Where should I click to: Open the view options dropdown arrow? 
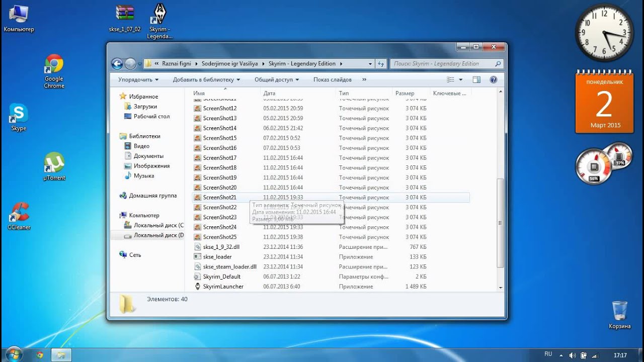460,79
